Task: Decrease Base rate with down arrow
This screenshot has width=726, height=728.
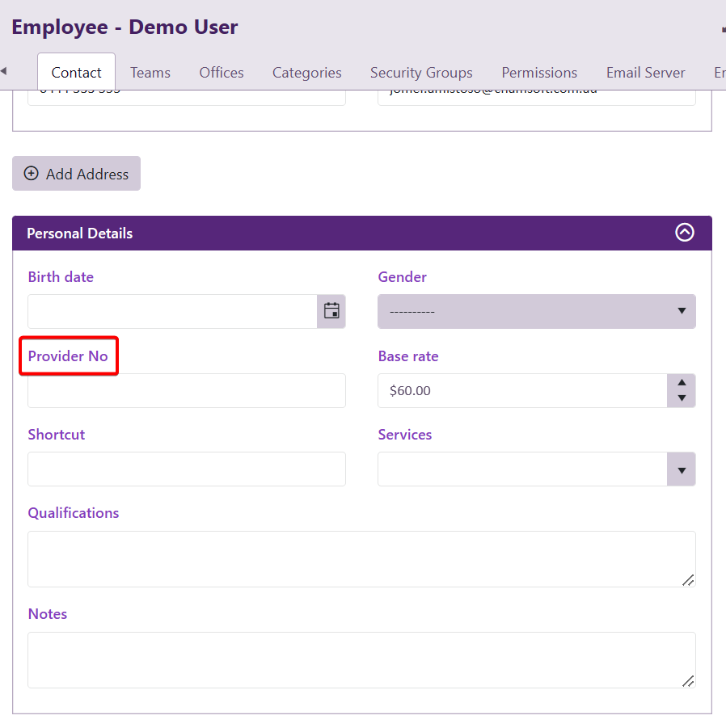Action: (x=682, y=398)
